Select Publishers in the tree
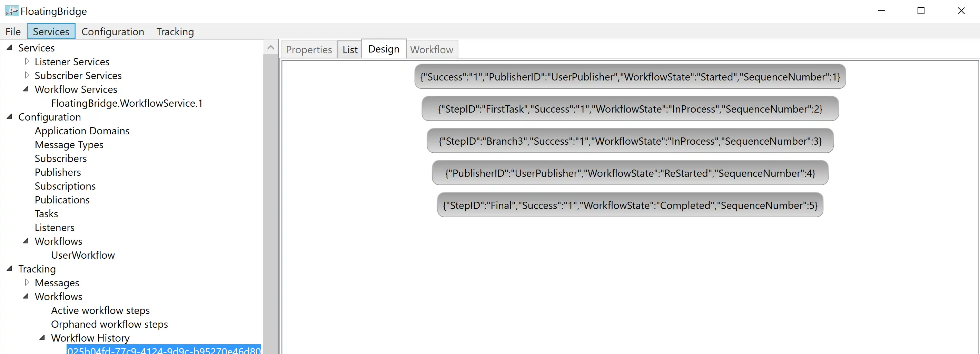The image size is (980, 354). tap(58, 172)
